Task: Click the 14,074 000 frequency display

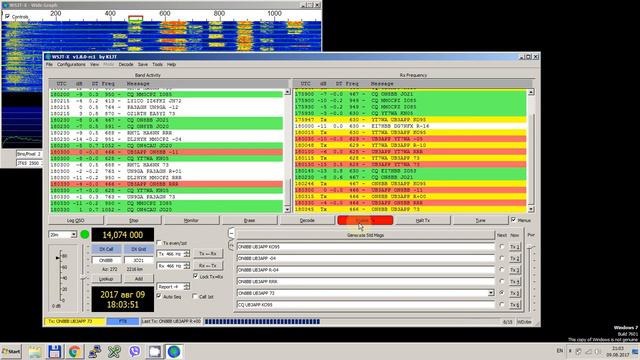Action: click(122, 235)
